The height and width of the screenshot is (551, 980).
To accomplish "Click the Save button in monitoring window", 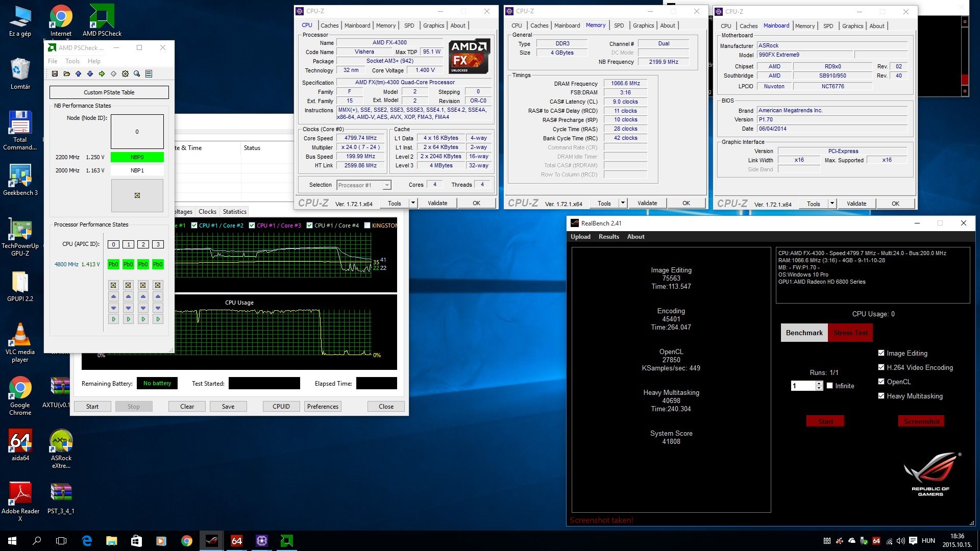I will (228, 407).
